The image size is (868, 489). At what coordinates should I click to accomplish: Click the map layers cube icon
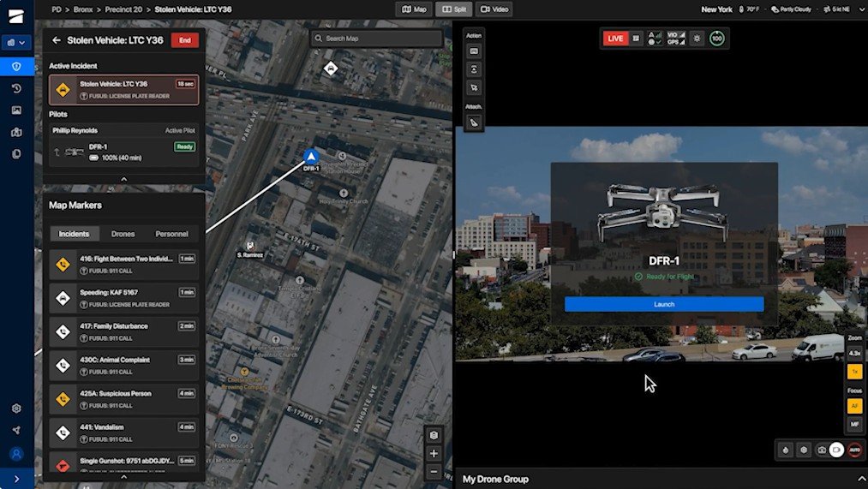[x=434, y=435]
